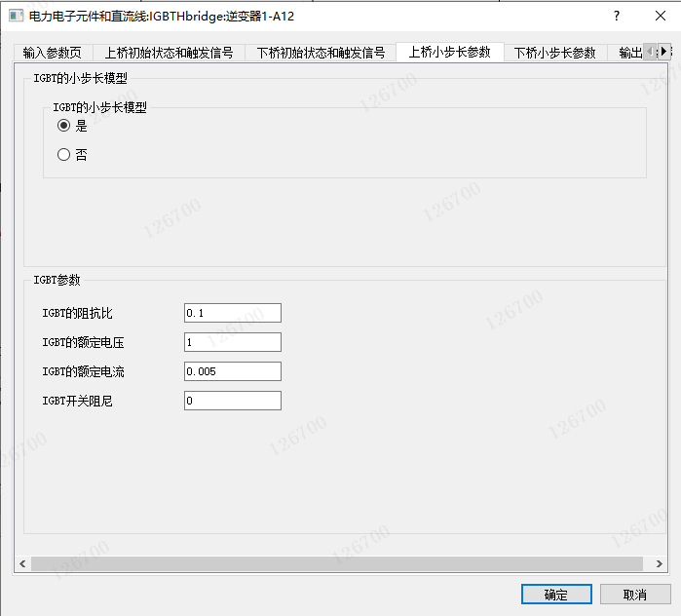Viewport: 681px width, 616px height.
Task: Click the dialog's title bar app icon
Action: [16, 17]
